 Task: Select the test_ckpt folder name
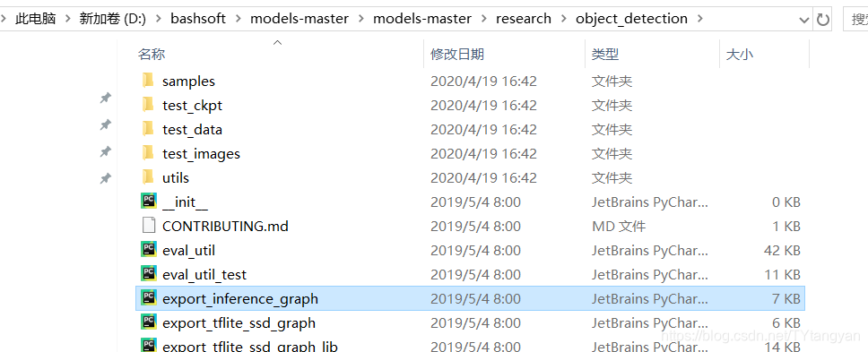(192, 106)
